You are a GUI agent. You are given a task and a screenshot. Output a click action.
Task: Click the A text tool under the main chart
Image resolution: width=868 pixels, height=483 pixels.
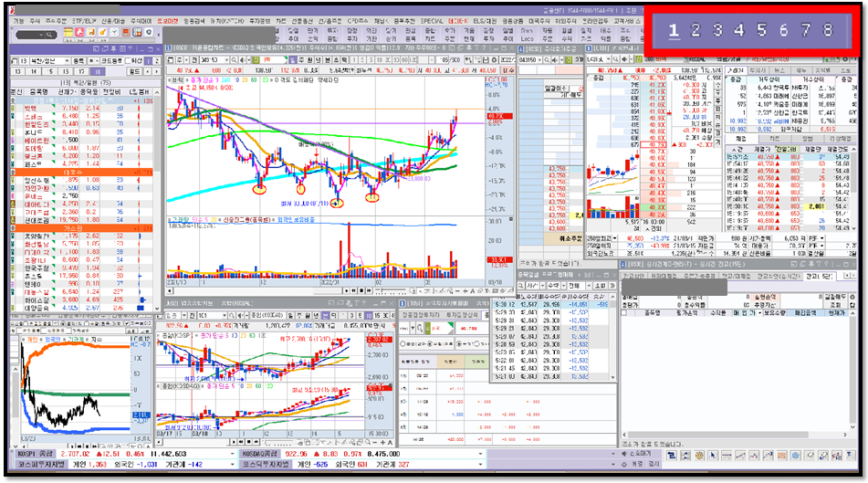pos(472,290)
